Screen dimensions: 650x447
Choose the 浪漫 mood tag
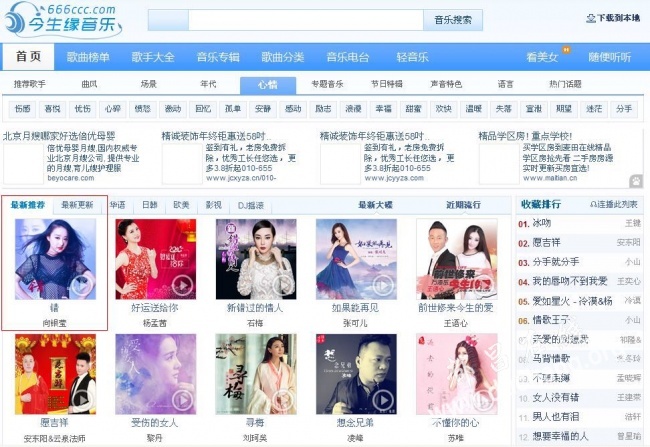pos(354,109)
